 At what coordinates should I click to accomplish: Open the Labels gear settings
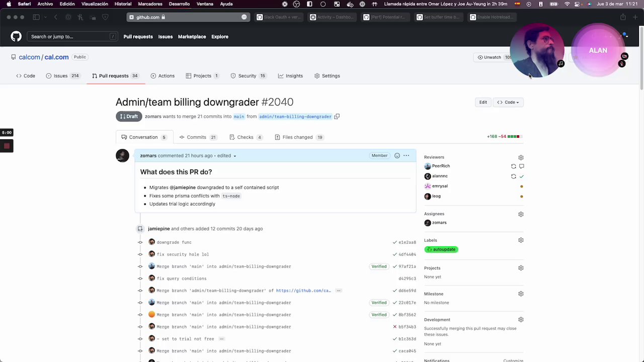[x=521, y=240]
